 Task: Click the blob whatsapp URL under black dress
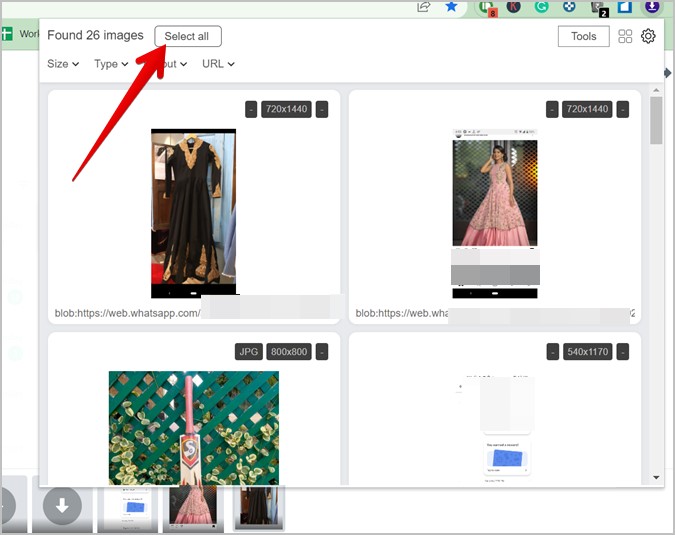pyautogui.click(x=127, y=313)
